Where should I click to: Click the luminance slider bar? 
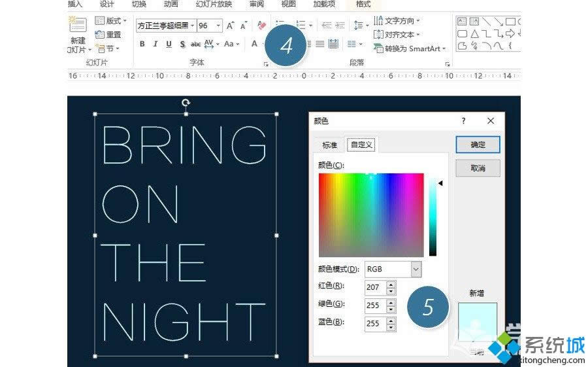click(433, 218)
